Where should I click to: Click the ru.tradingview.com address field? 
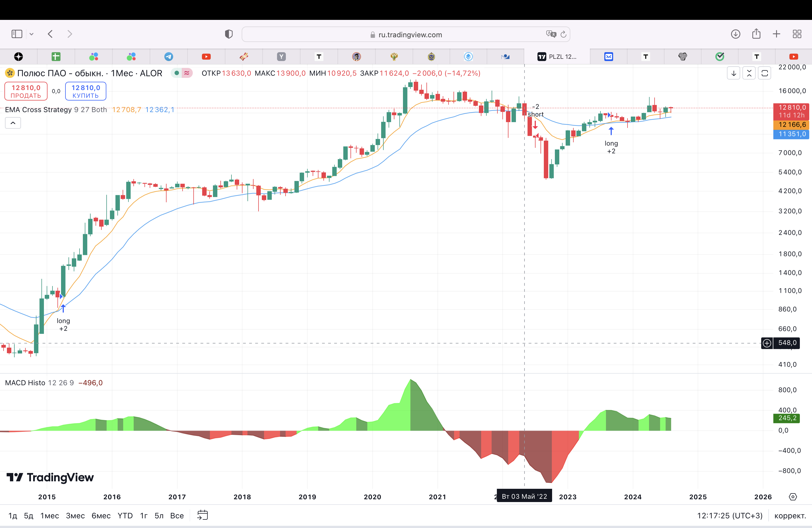tap(409, 35)
